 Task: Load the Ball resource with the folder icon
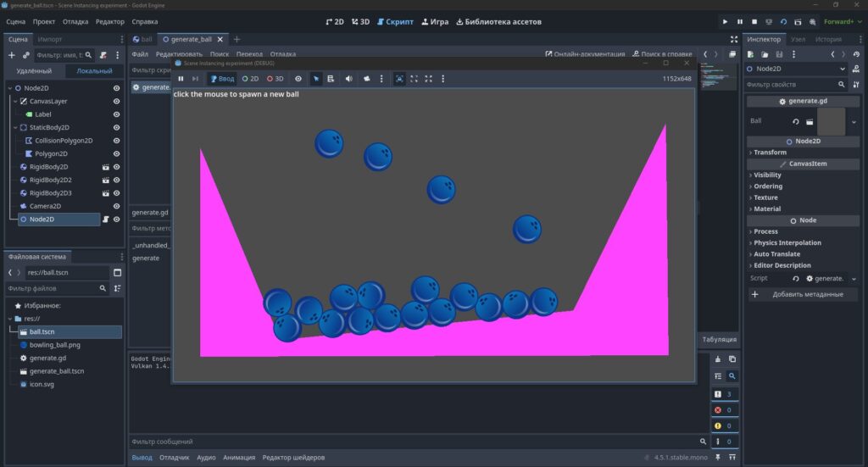click(810, 122)
